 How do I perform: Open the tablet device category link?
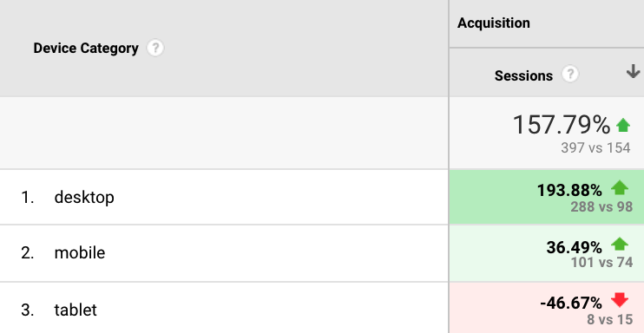[x=76, y=310]
